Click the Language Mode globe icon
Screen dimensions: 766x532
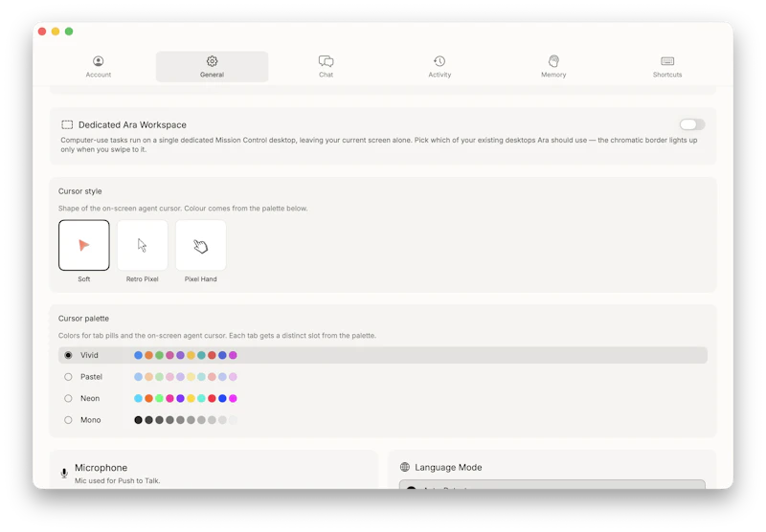(x=405, y=467)
